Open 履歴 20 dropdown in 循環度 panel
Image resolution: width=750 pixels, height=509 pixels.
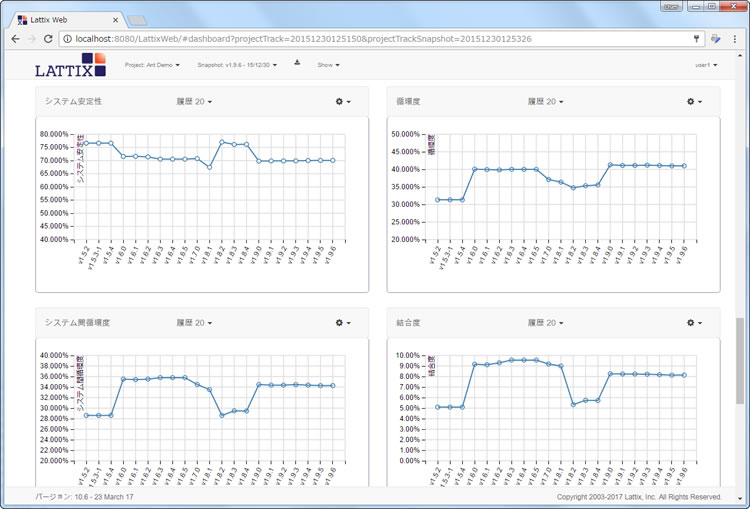pos(545,101)
